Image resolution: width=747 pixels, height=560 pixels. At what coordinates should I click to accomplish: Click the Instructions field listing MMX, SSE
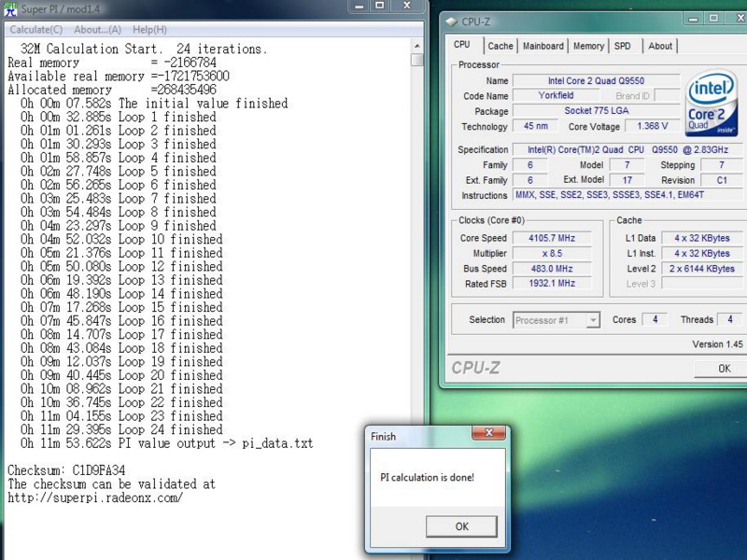[627, 195]
